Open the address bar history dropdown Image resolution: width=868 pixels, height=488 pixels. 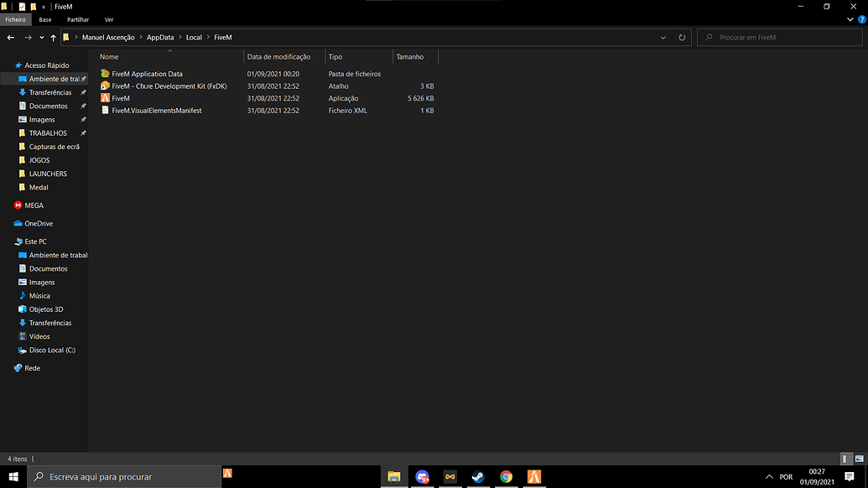click(663, 37)
